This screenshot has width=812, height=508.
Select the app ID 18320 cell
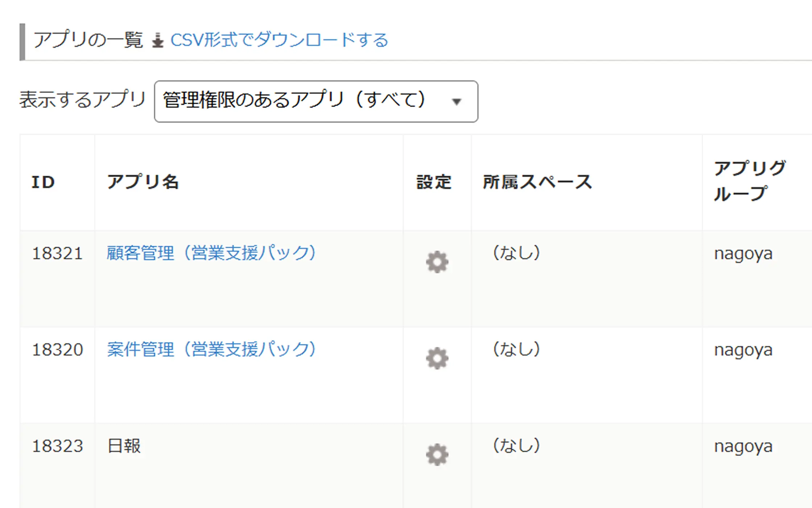coord(57,350)
